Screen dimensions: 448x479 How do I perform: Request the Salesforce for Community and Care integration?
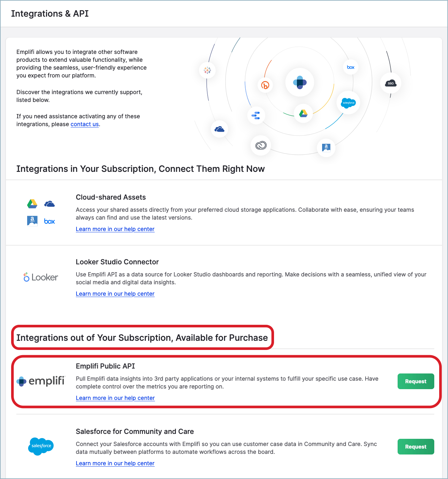pyautogui.click(x=416, y=447)
